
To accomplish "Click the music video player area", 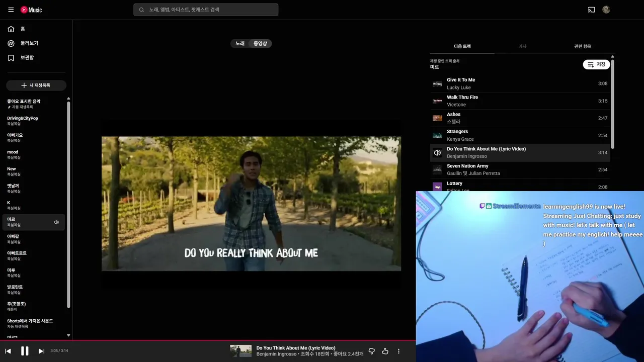I will [251, 204].
